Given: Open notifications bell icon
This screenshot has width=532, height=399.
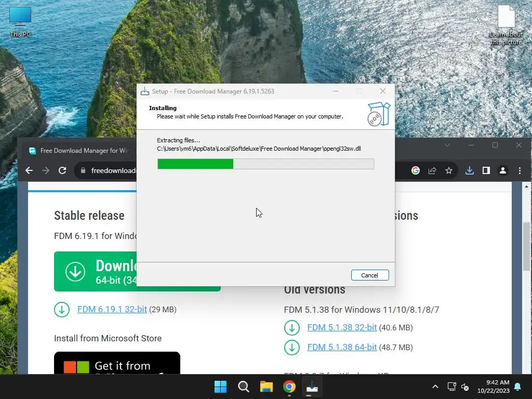Looking at the screenshot, I should tap(518, 387).
